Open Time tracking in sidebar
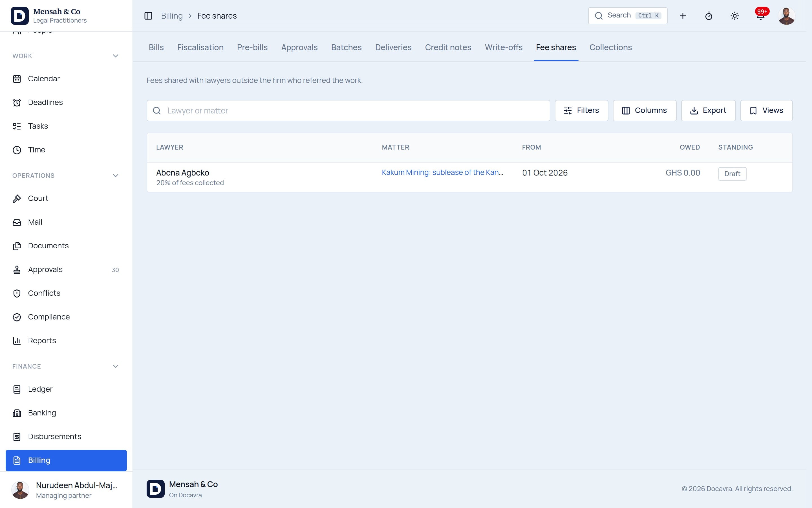 click(x=66, y=150)
